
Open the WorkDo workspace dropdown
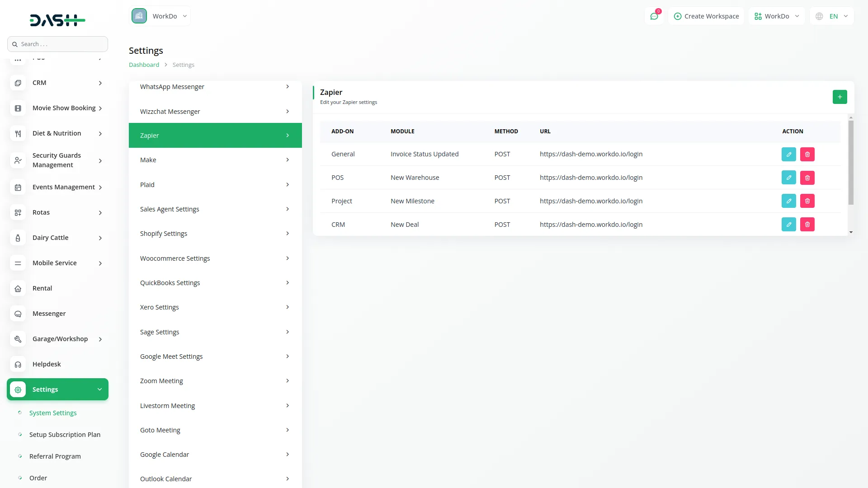tap(160, 16)
